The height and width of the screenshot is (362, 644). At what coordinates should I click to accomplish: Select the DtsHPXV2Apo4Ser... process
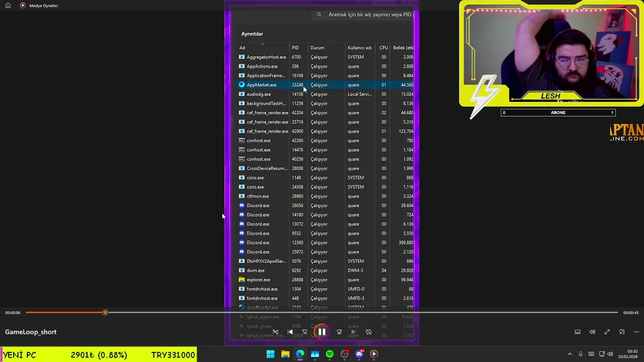pos(326,261)
